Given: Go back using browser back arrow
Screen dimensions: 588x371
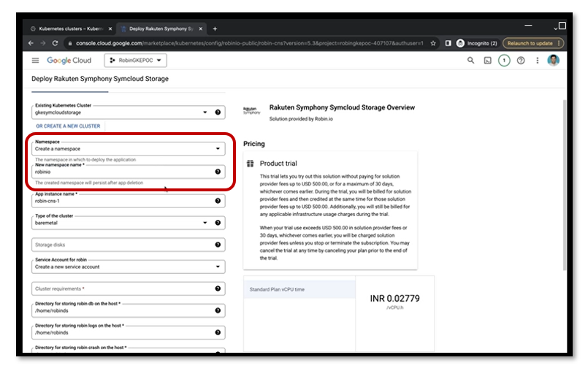Looking at the screenshot, I should (31, 43).
